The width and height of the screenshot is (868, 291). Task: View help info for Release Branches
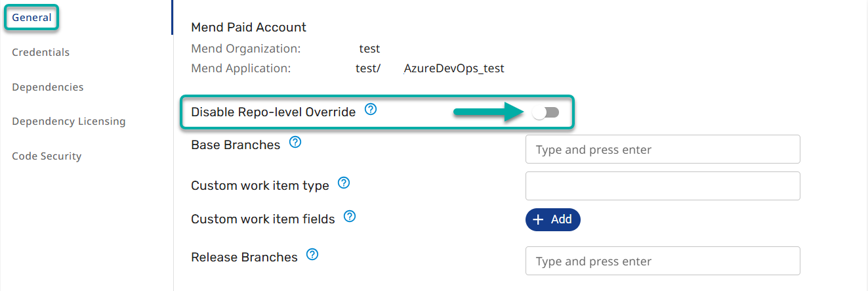click(312, 255)
